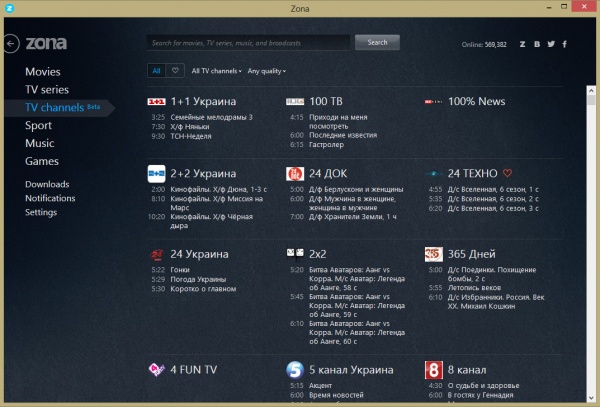Click the 100% News channel logo
This screenshot has width=600, height=407.
(x=434, y=102)
